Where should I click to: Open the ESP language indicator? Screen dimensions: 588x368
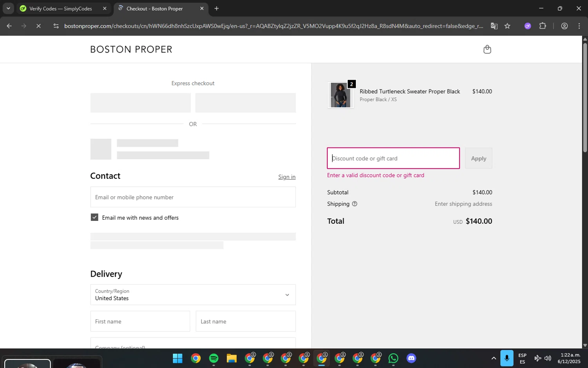pyautogui.click(x=522, y=359)
